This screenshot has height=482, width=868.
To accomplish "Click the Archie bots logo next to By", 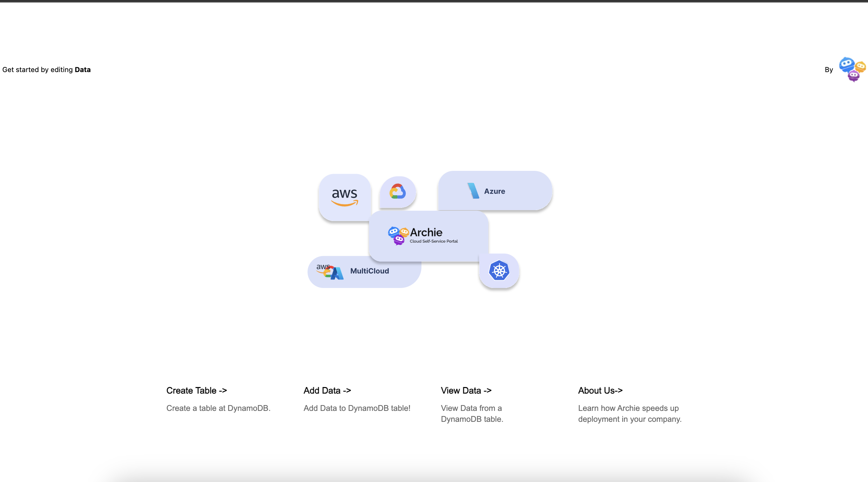I will [852, 69].
